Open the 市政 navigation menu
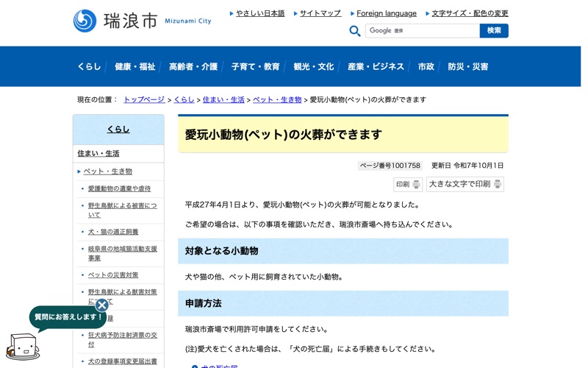 click(x=426, y=66)
